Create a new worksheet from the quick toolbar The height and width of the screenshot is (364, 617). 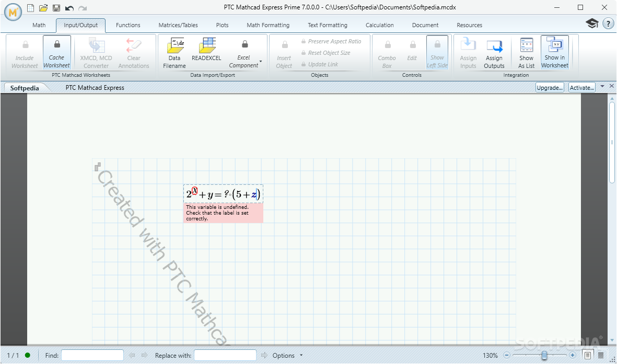[30, 8]
